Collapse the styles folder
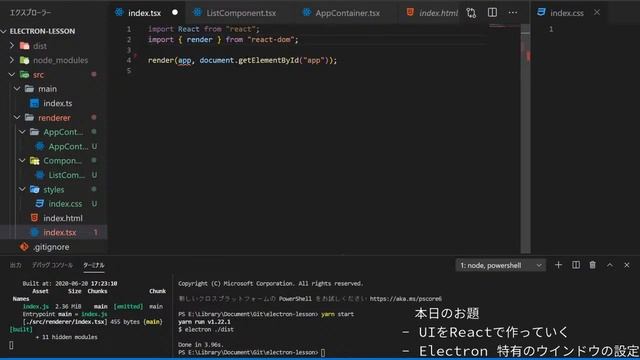 (22, 189)
